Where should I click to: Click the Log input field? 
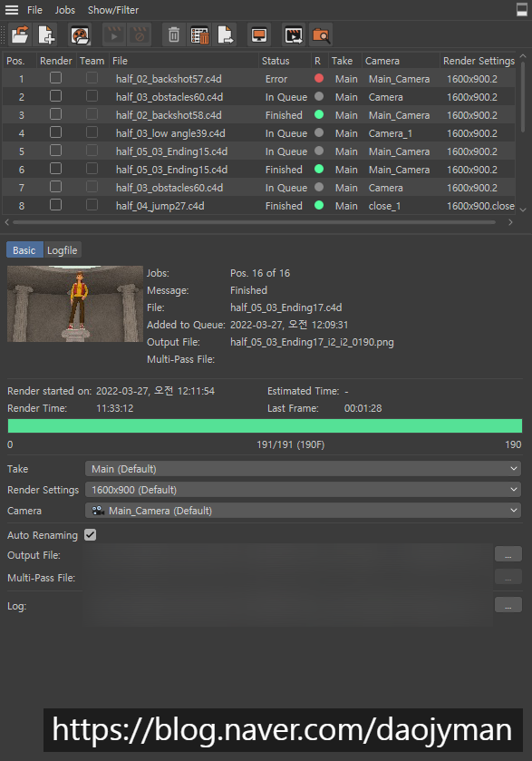(287, 606)
